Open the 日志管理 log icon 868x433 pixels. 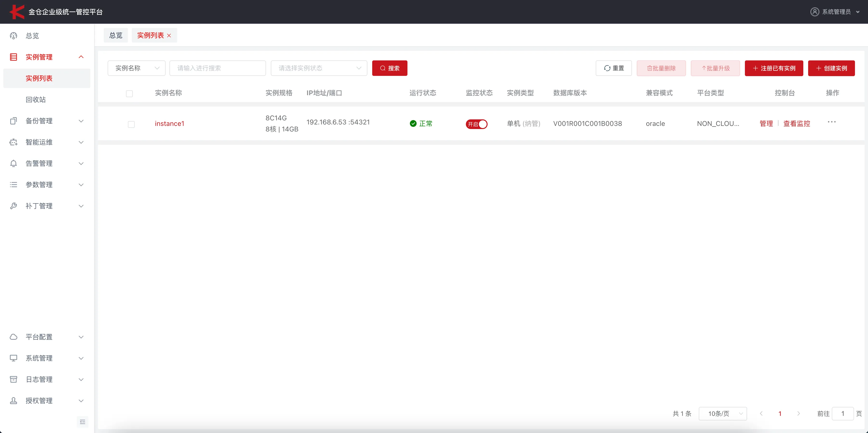pos(13,379)
